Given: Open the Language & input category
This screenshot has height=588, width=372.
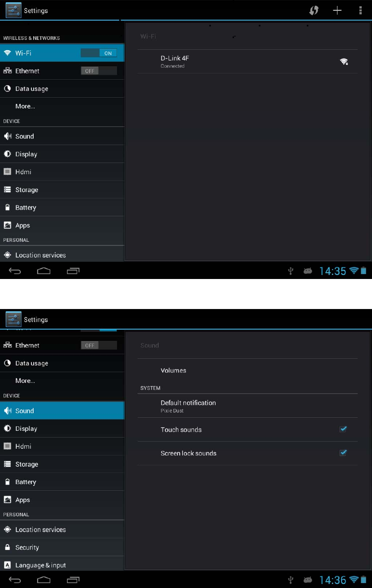Looking at the screenshot, I should tap(62, 564).
